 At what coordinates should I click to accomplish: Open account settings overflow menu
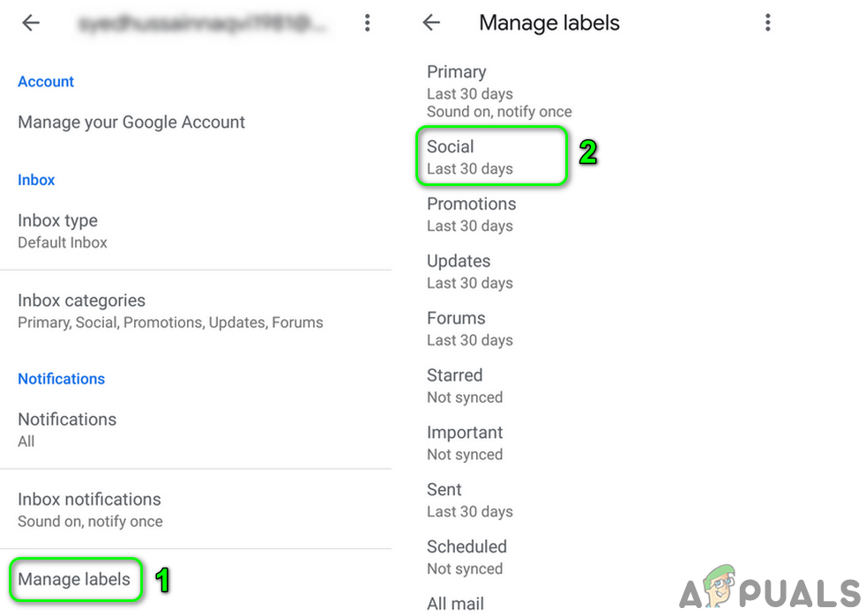[x=367, y=23]
